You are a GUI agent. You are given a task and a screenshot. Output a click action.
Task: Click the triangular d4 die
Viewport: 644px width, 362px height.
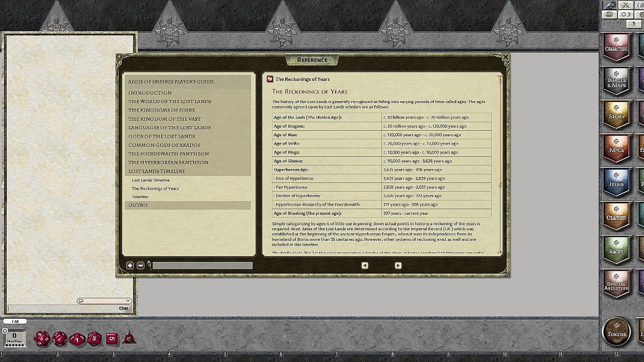[x=129, y=338]
